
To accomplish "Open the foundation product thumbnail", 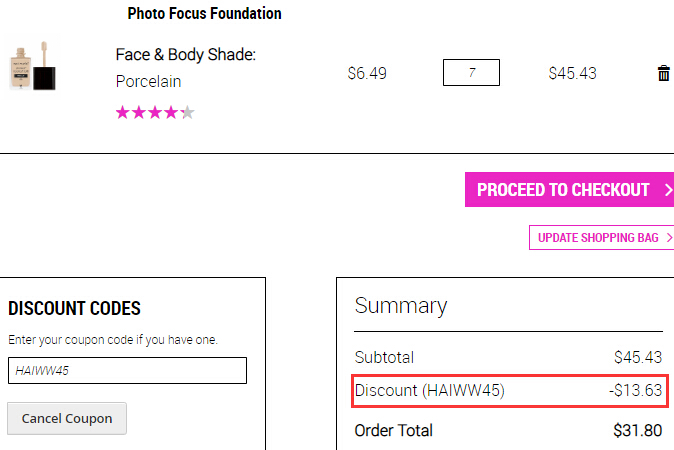I will click(33, 66).
